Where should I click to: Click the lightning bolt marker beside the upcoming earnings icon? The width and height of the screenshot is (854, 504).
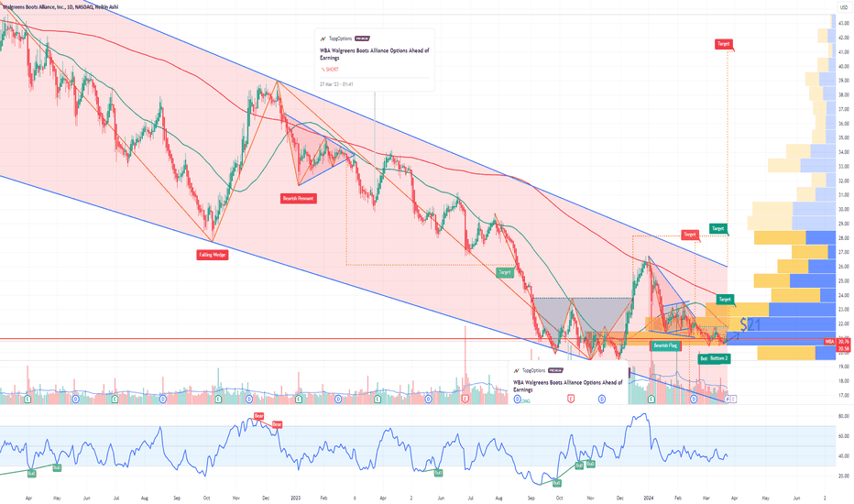pos(728,400)
